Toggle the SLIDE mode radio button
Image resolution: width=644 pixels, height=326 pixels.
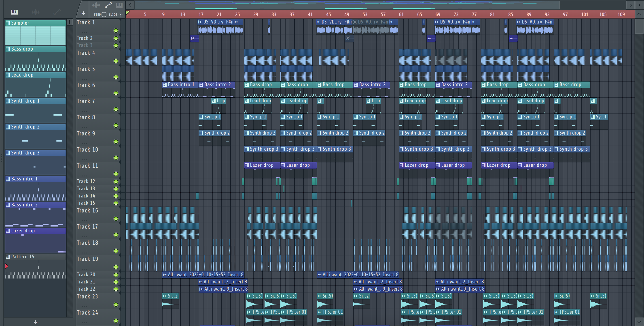tap(121, 15)
